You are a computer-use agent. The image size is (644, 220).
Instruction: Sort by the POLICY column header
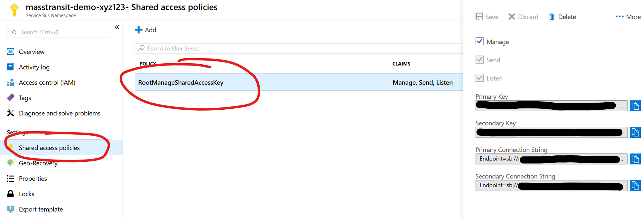(x=148, y=64)
